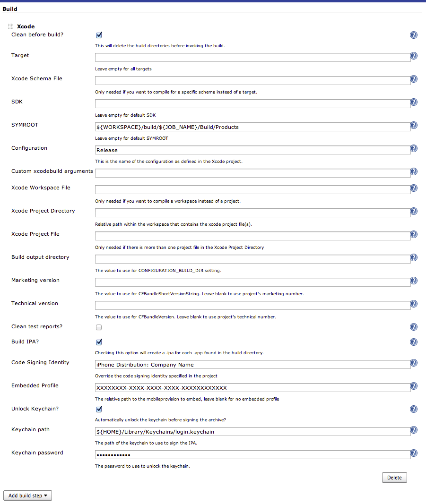Open the Add build step dropdown
This screenshot has width=426, height=504.
pyautogui.click(x=27, y=495)
